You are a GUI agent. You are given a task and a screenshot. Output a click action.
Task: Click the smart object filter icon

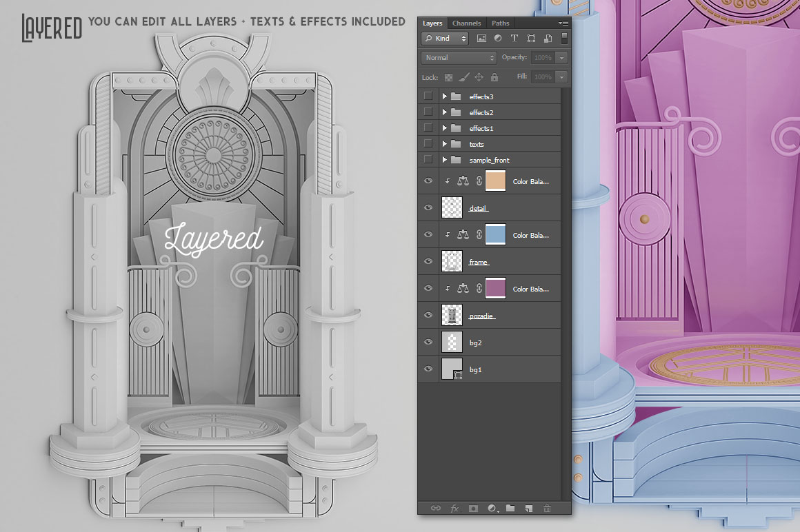click(548, 39)
